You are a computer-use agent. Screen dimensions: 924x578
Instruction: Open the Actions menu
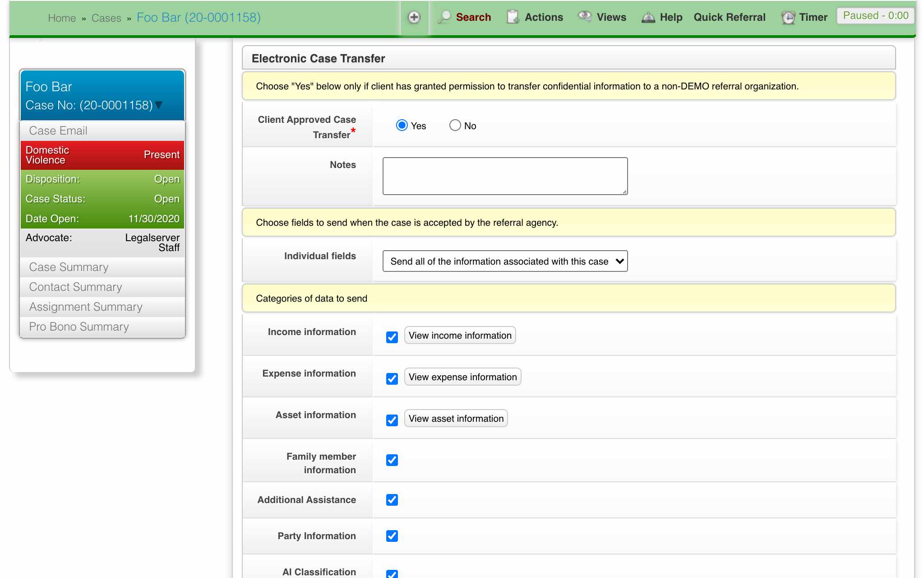click(x=544, y=17)
